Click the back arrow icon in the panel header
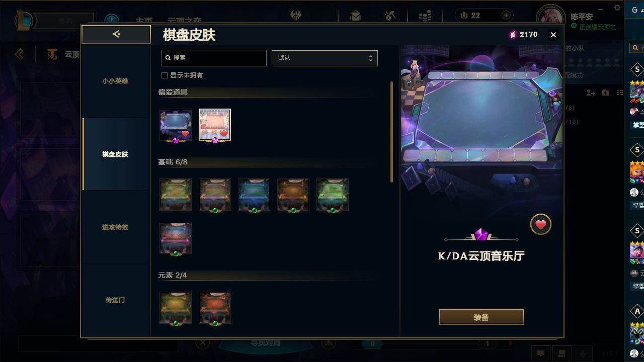 pyautogui.click(x=116, y=34)
